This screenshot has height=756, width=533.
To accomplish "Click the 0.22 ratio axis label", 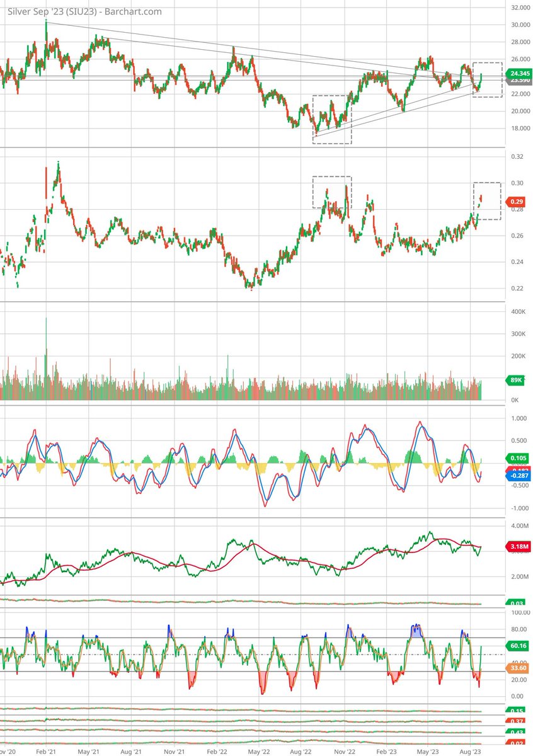I will [x=516, y=289].
